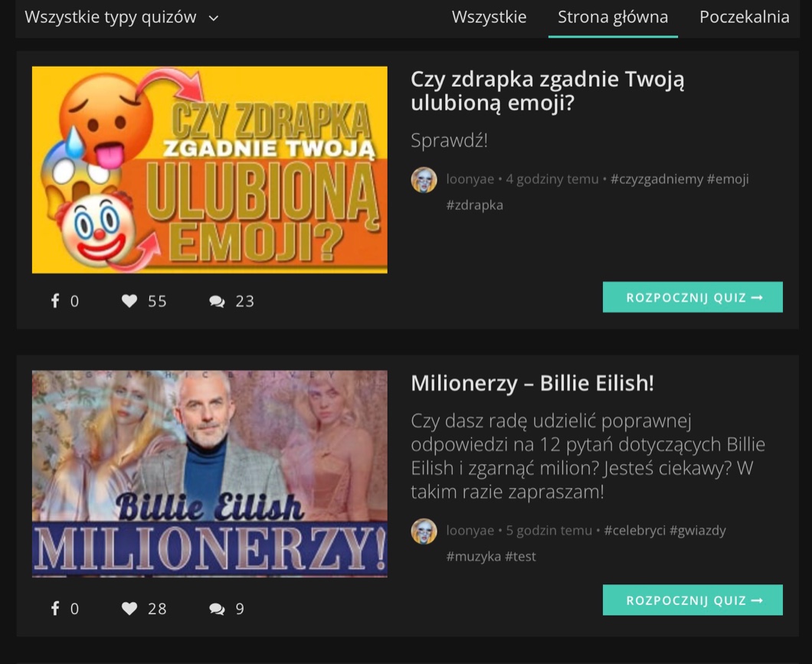Open the Billie Eilish Milionerzy thumbnail
This screenshot has width=812, height=664.
[210, 473]
